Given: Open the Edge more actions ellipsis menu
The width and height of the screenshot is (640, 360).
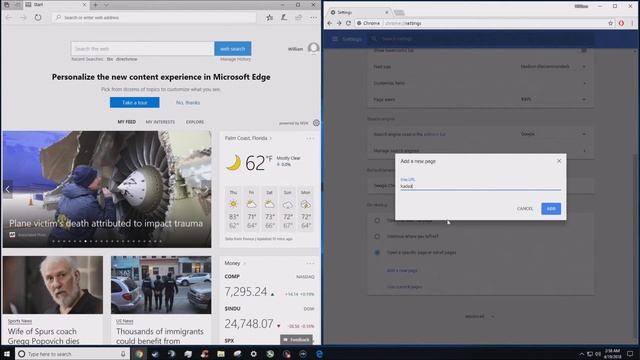Looking at the screenshot, I should pos(313,18).
